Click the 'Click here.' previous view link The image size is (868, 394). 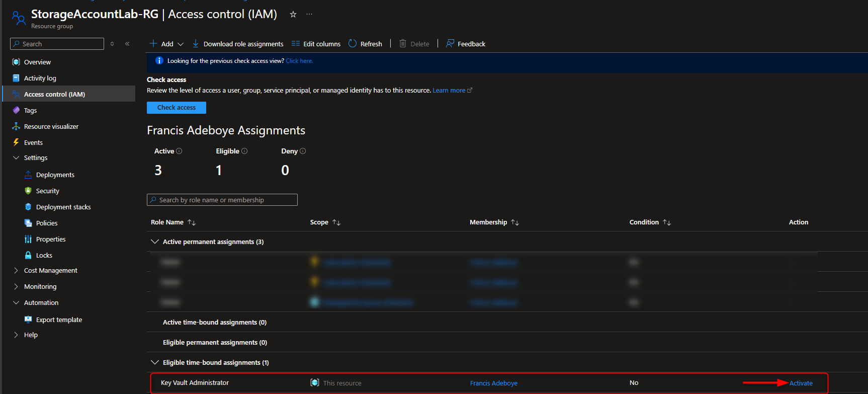tap(299, 61)
